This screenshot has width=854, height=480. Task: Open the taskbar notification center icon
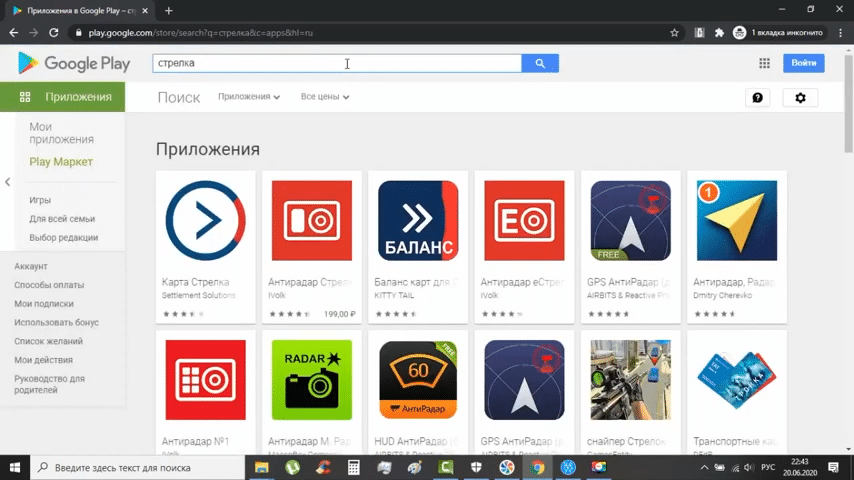point(833,467)
